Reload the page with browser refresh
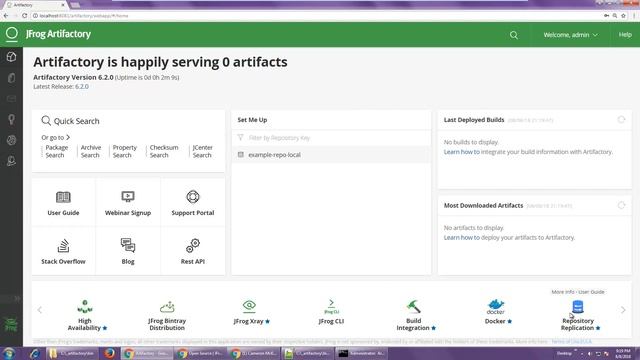 tap(24, 16)
